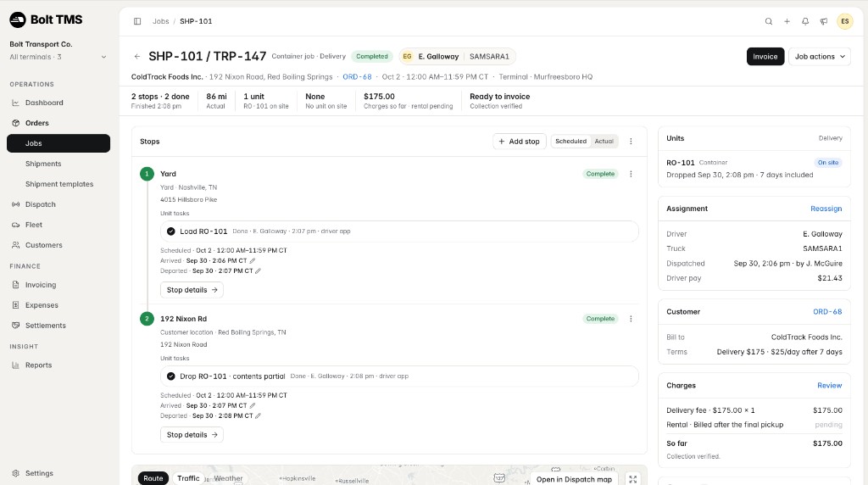Click the E. Galloway driver chip
This screenshot has width=868, height=485.
tap(457, 57)
